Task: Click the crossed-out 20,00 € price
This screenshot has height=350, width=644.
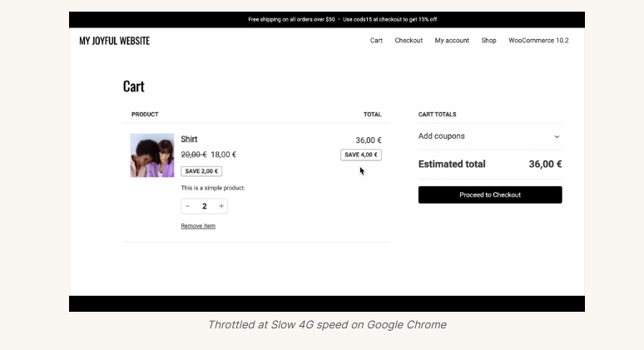Action: click(x=193, y=155)
